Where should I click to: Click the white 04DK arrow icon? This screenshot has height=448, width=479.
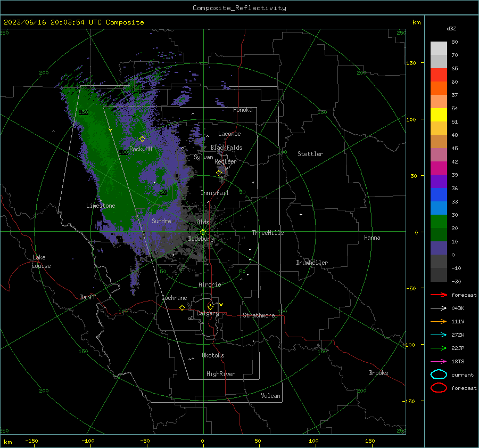(x=439, y=308)
